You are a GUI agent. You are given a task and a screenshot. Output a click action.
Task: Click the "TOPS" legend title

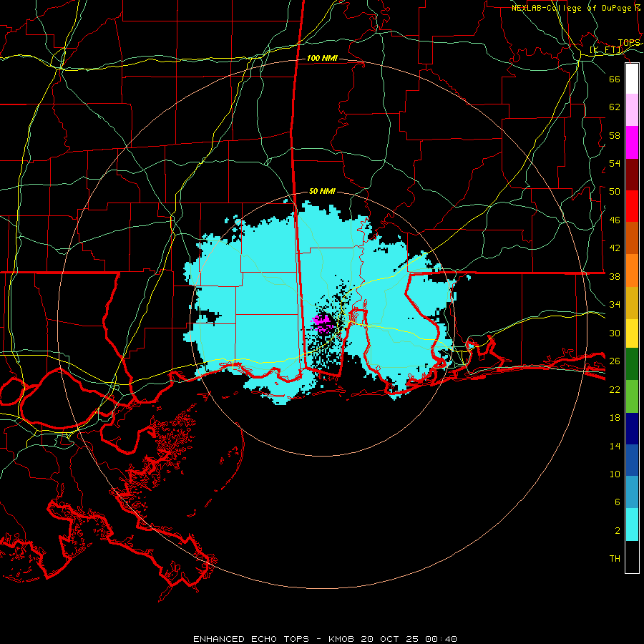click(629, 43)
